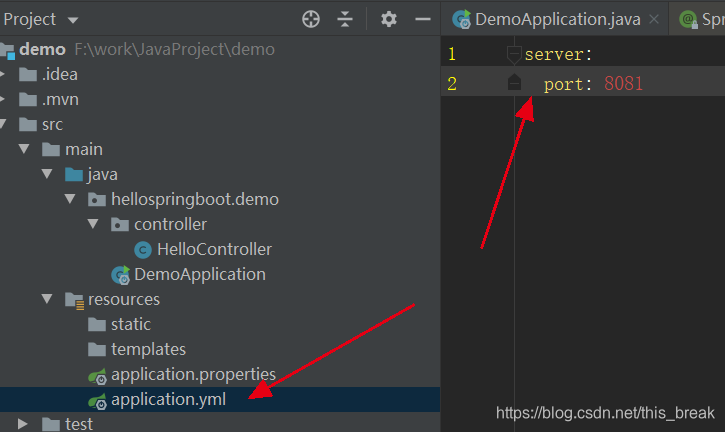Select the static folder

[x=131, y=324]
